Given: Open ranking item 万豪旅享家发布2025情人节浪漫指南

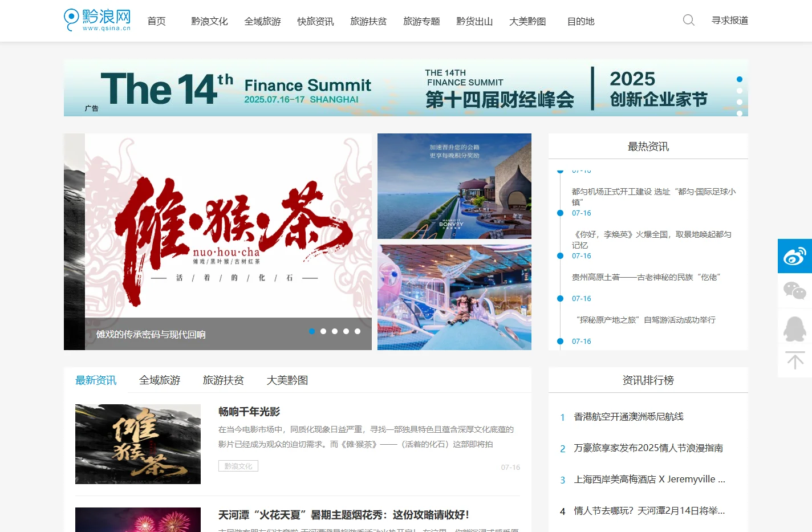Looking at the screenshot, I should (648, 448).
